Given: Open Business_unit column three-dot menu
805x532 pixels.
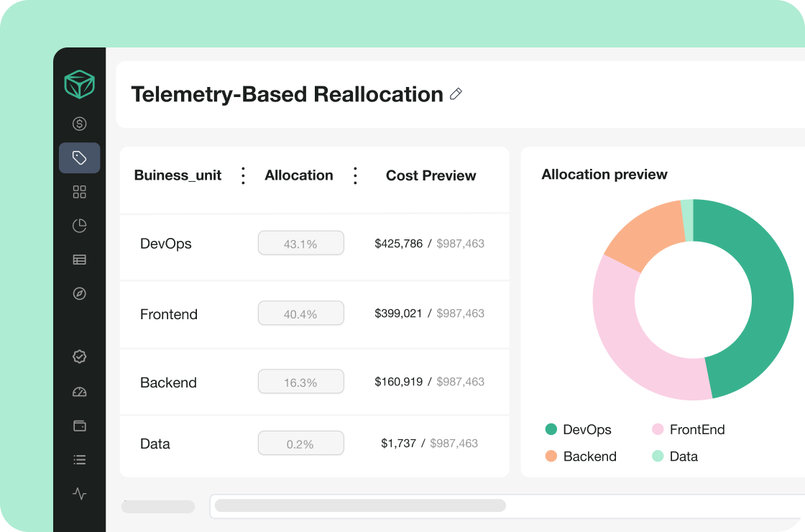Looking at the screenshot, I should 243,175.
